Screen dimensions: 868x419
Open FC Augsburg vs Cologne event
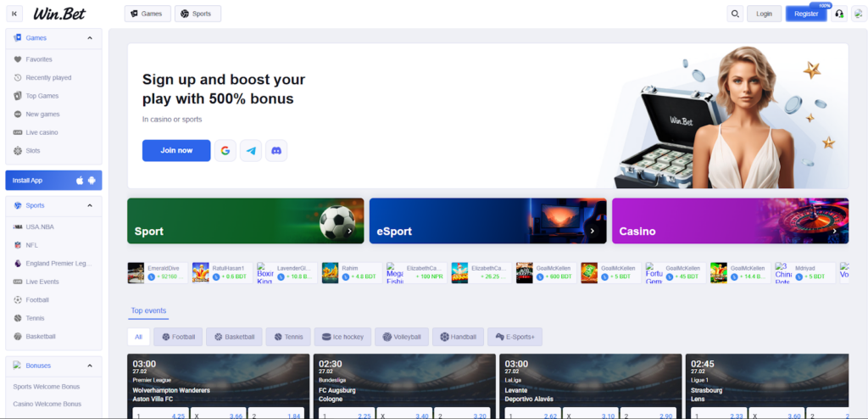[404, 386]
